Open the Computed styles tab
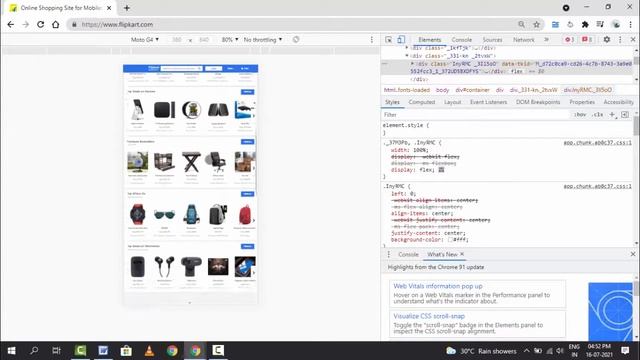This screenshot has height=360, width=640. pyautogui.click(x=422, y=102)
